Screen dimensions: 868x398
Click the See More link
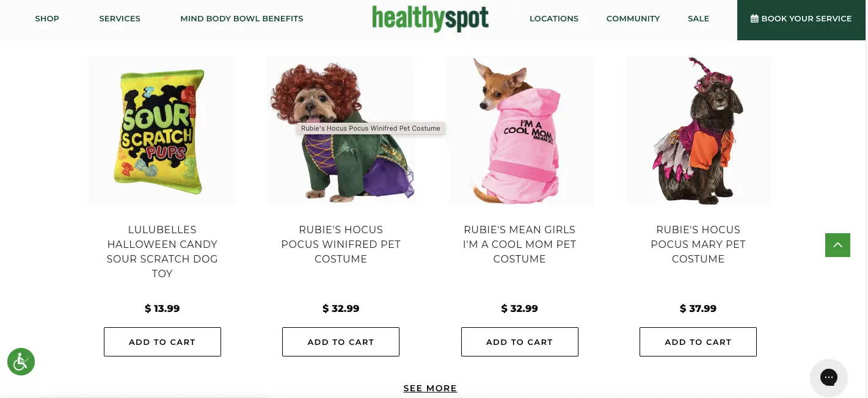point(430,388)
